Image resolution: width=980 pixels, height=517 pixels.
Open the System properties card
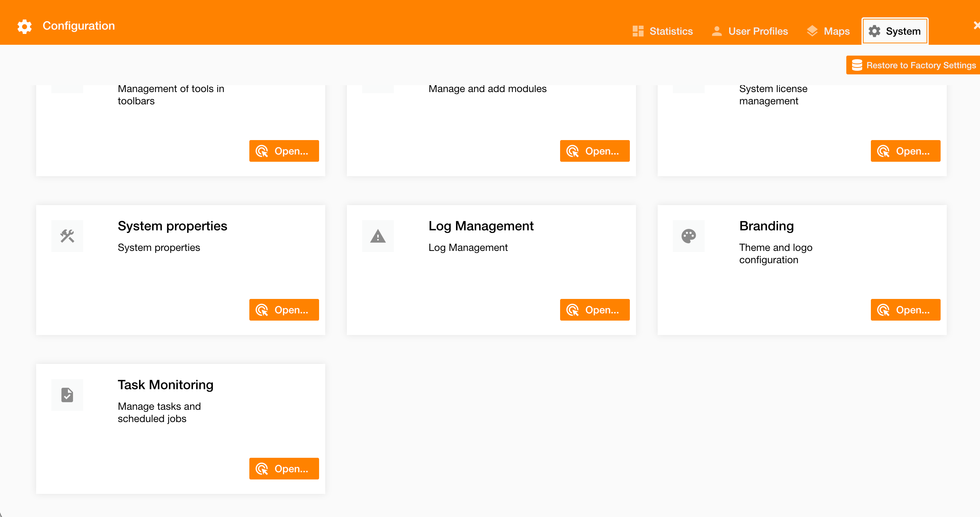[x=284, y=310]
